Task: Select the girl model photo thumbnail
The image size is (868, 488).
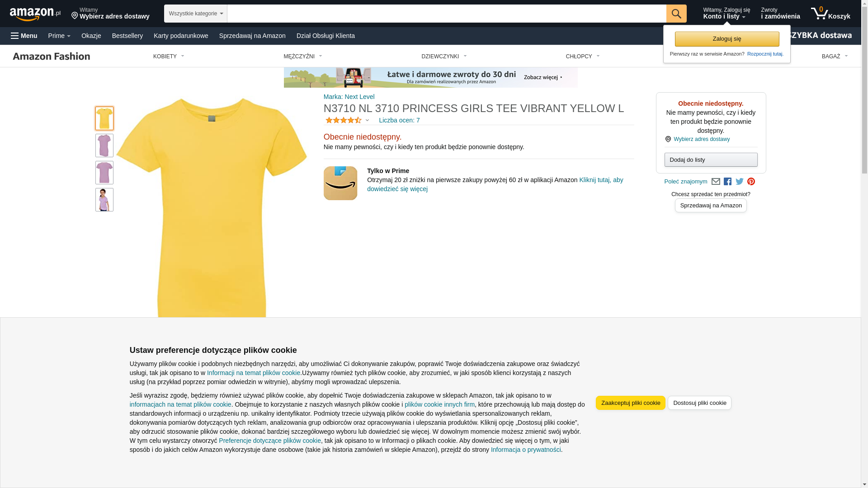Action: point(104,200)
